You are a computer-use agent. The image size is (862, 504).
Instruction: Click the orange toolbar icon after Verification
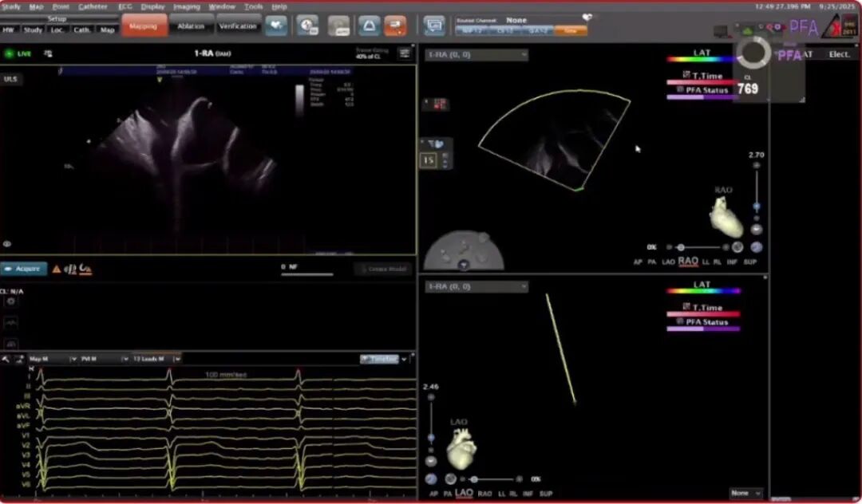point(395,26)
